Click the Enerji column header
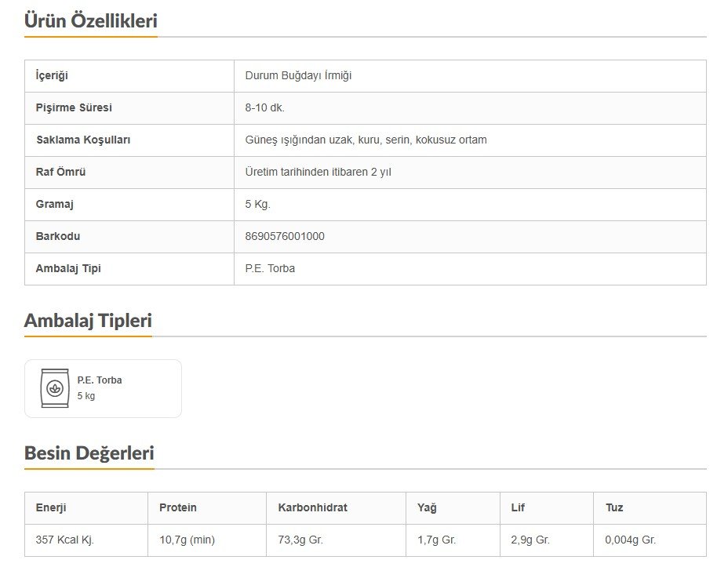 51,508
